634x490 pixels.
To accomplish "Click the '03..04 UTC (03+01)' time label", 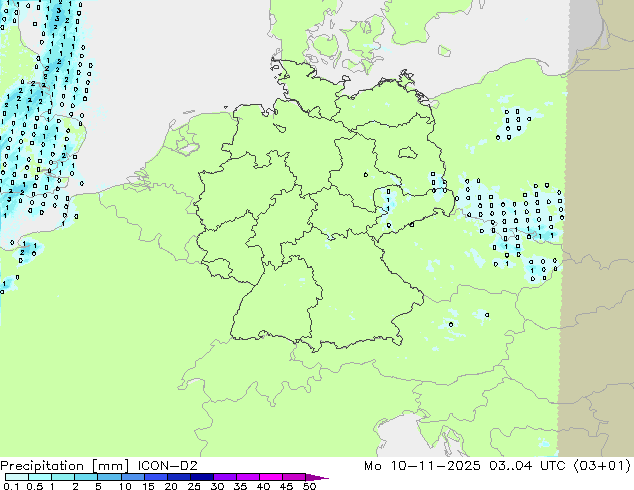I will coord(560,466).
